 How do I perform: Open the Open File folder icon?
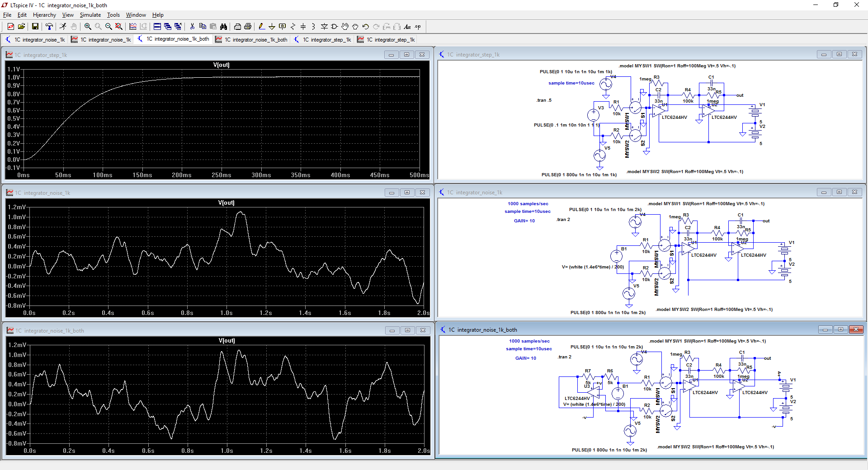[x=21, y=27]
